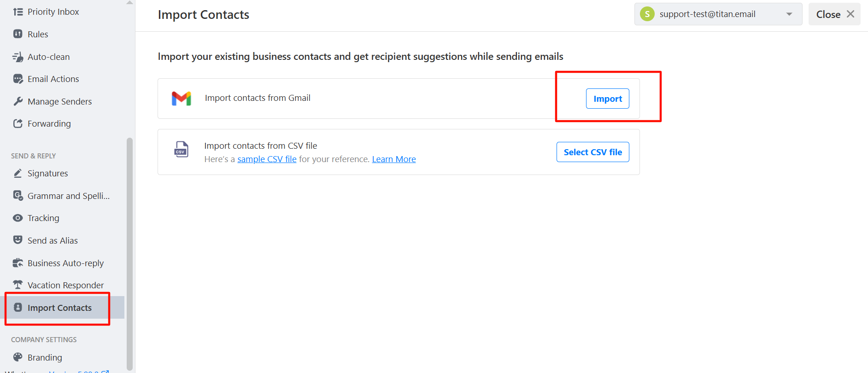The width and height of the screenshot is (868, 373).
Task: Click the Manage Senders wrench icon
Action: tap(18, 101)
